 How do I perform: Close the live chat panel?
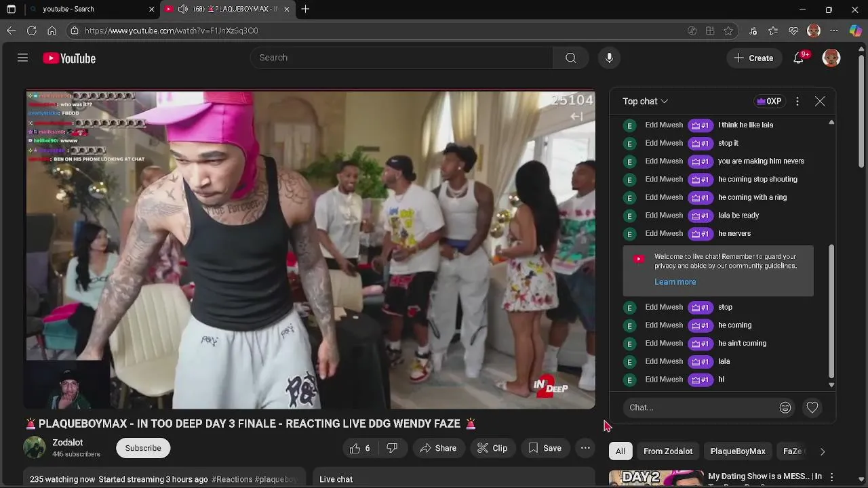point(820,101)
